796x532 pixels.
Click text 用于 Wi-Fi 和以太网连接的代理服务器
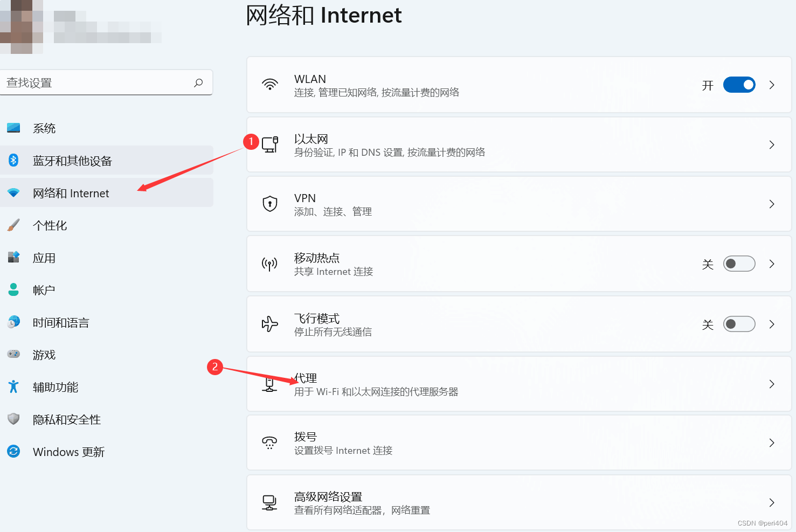376,392
